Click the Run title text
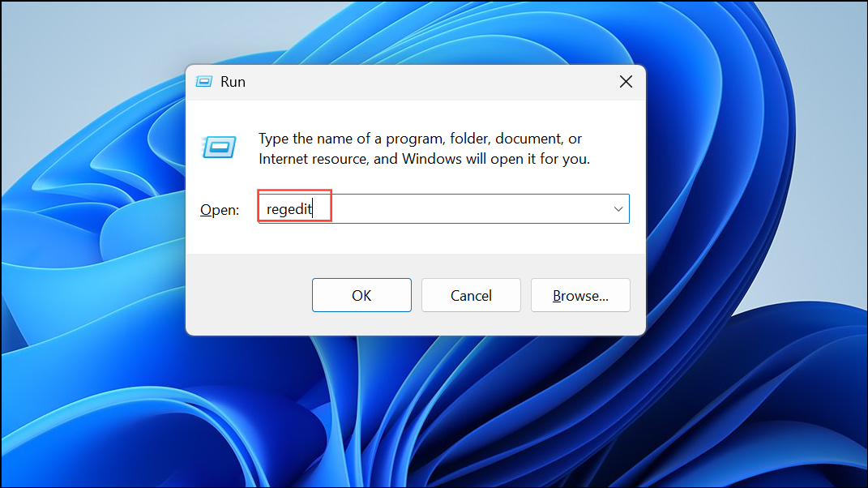The height and width of the screenshot is (488, 868). (233, 82)
